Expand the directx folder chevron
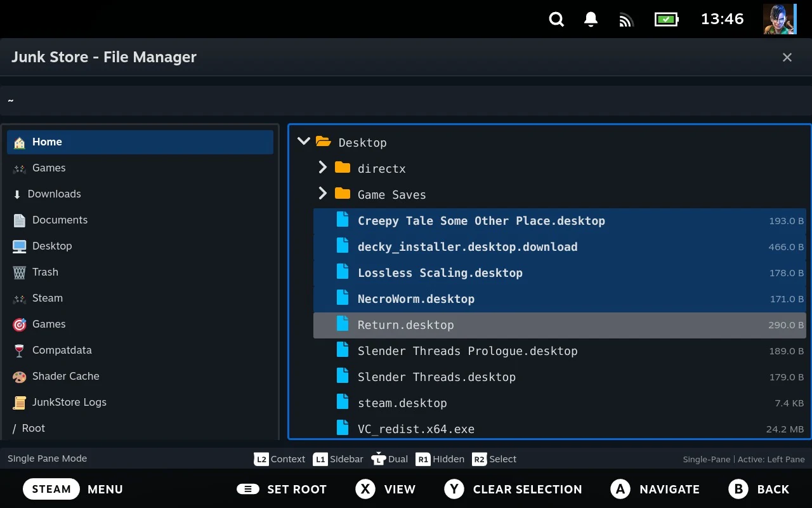Viewport: 812px width, 508px height. (322, 168)
